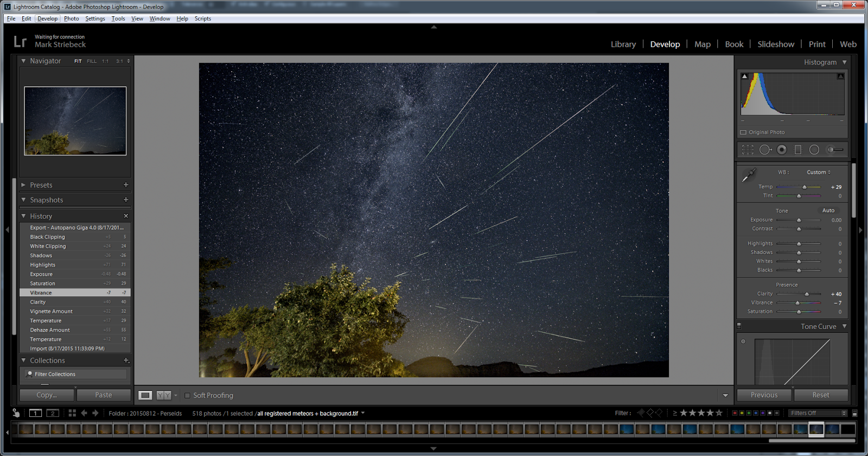
Task: Collapse the Tone Curve panel
Action: 845,326
